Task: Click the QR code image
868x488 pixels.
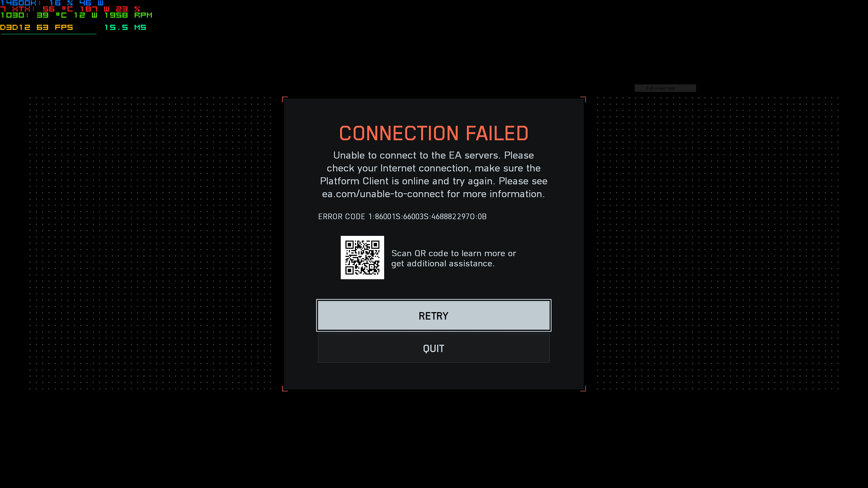Action: click(362, 258)
